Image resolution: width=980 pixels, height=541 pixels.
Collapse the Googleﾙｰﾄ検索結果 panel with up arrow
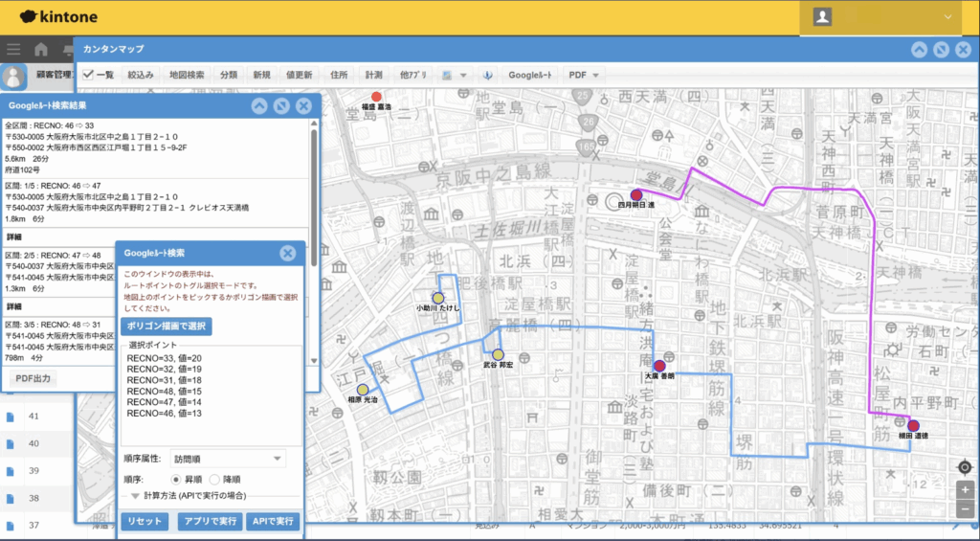(x=259, y=106)
